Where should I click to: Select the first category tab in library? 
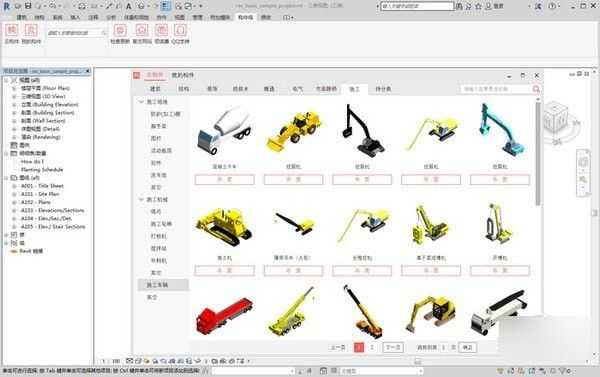(155, 89)
